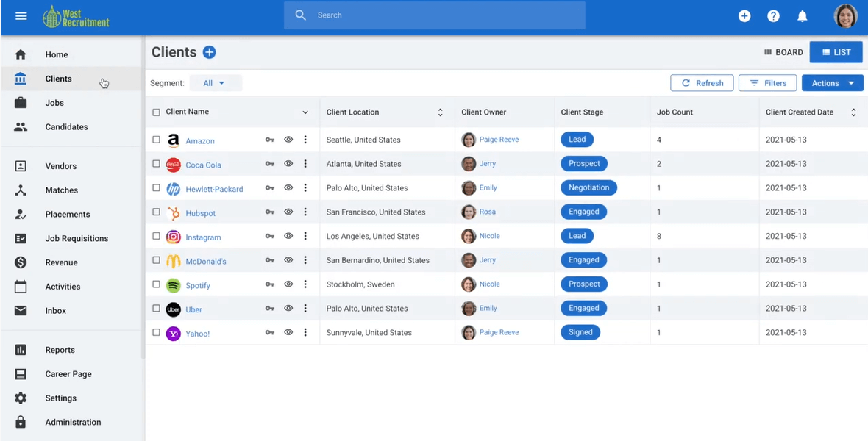868x441 pixels.
Task: Open the McDonald's client link
Action: 206,261
